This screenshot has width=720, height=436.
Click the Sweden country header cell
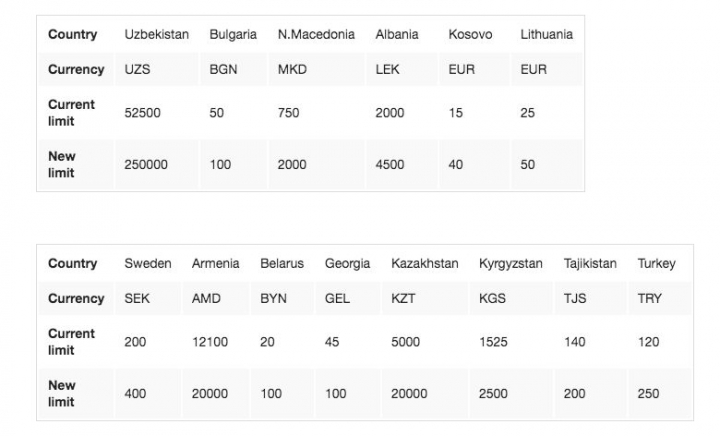click(148, 264)
